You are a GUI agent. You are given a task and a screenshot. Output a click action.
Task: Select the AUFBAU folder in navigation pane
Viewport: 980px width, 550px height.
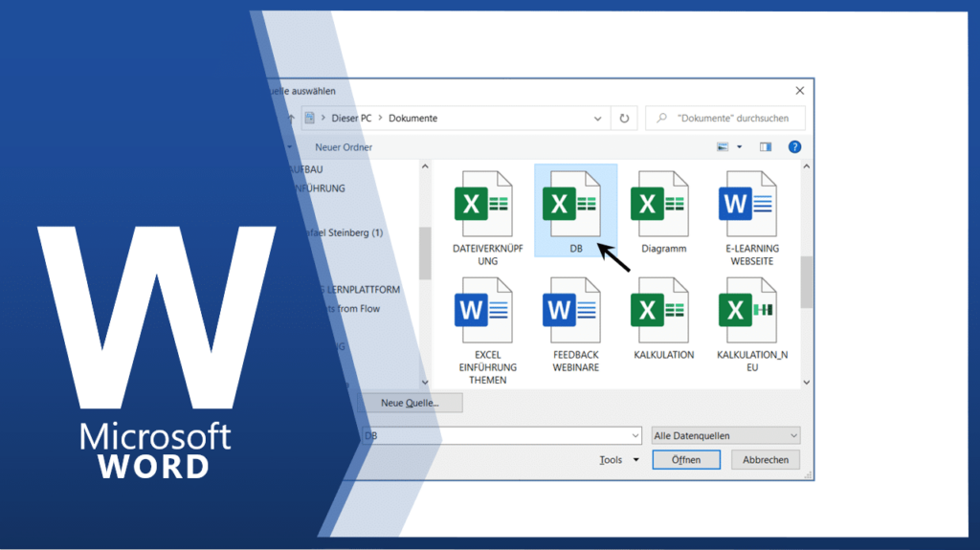pos(306,169)
